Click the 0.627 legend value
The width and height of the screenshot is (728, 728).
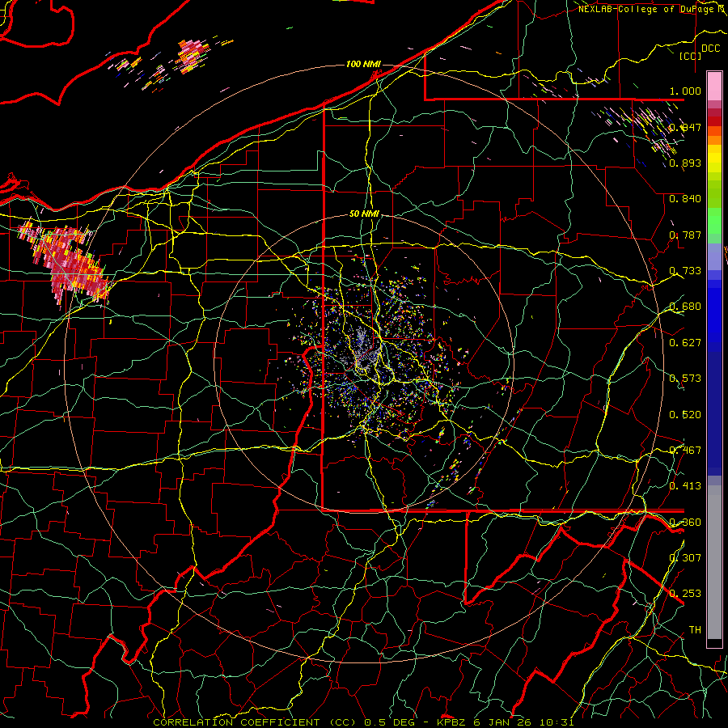pos(685,343)
